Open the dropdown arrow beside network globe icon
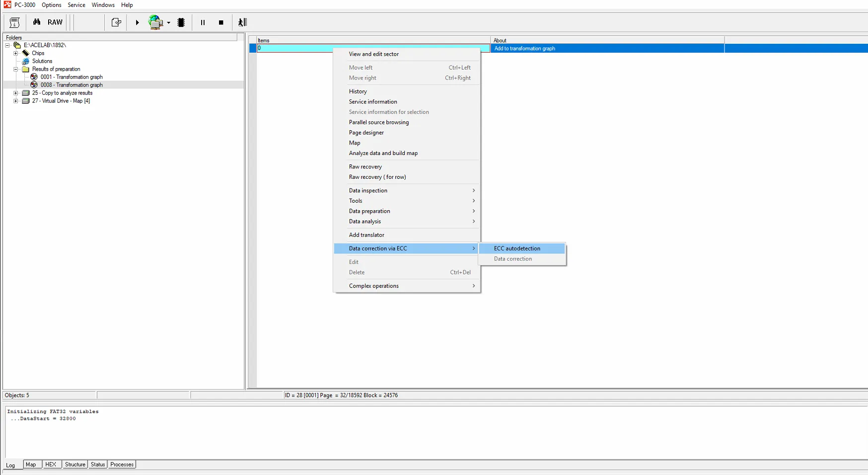Image resolution: width=868 pixels, height=475 pixels. click(169, 23)
